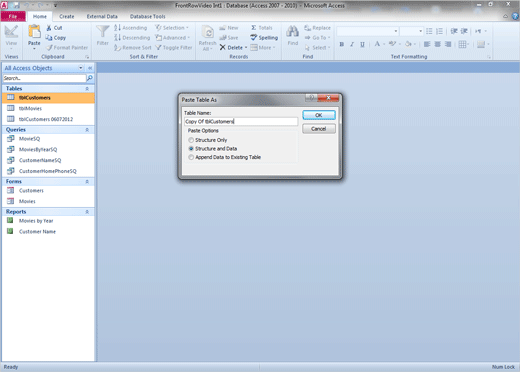Screen dimensions: 520x372
Task: Select the tblCustomers 06072012 table
Action: tap(48, 119)
